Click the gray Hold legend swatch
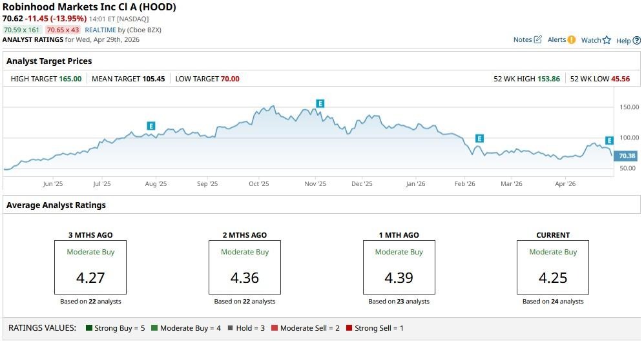644x341 pixels. tap(230, 328)
